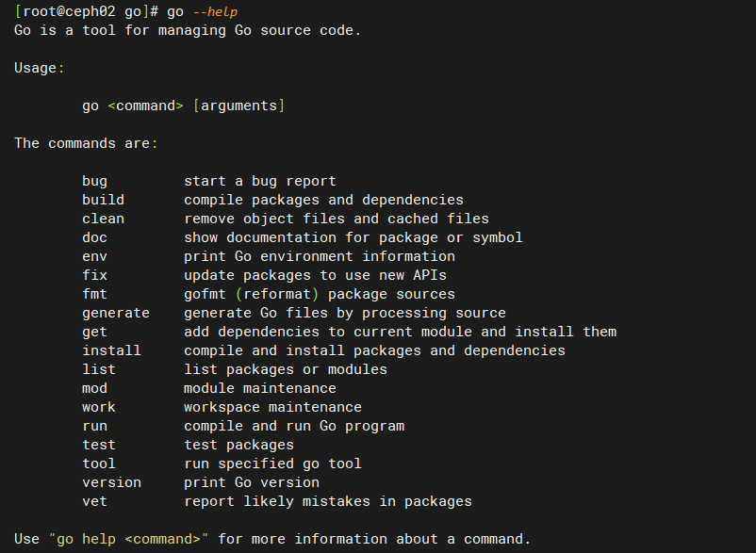Click the 'version' command entry
This screenshot has width=756, height=553.
coord(111,481)
